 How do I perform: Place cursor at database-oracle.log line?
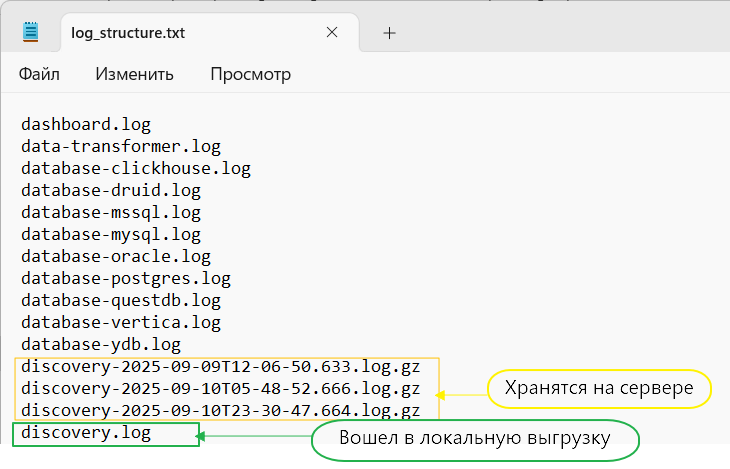point(115,256)
